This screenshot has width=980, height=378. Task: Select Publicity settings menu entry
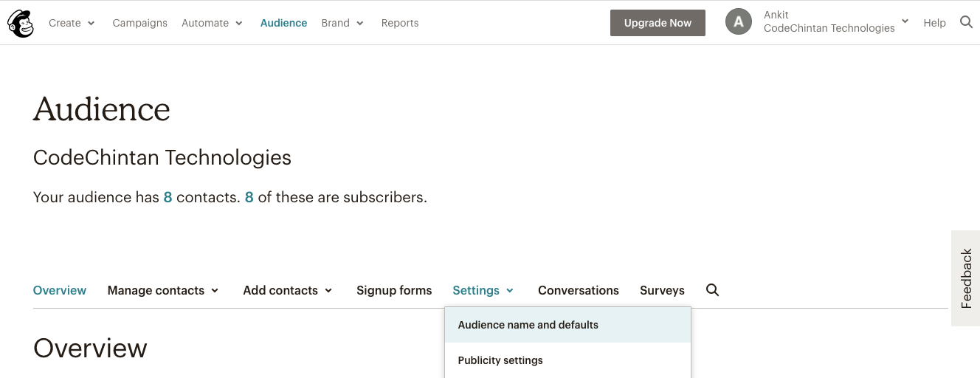pos(567,360)
